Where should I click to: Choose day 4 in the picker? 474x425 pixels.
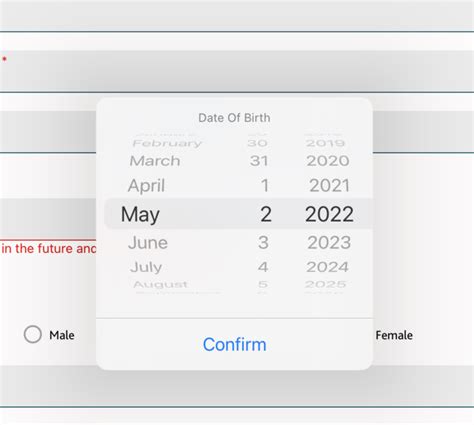(263, 267)
